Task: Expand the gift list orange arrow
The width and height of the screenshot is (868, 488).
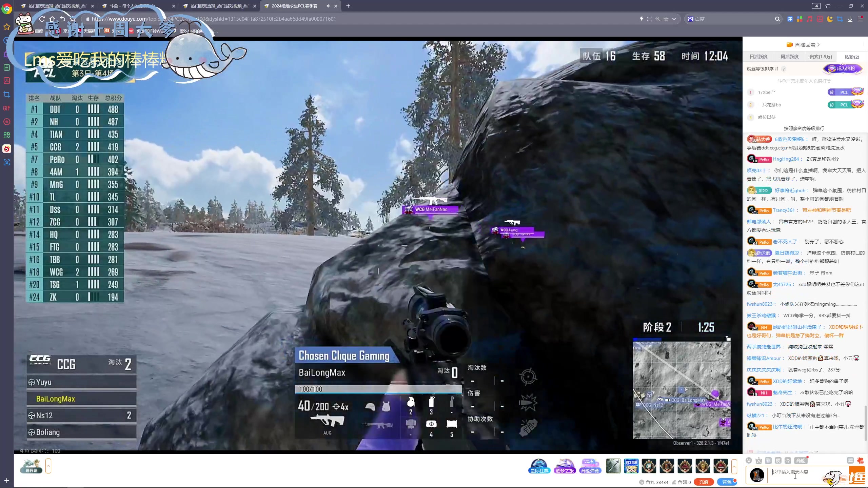Action: [x=734, y=466]
